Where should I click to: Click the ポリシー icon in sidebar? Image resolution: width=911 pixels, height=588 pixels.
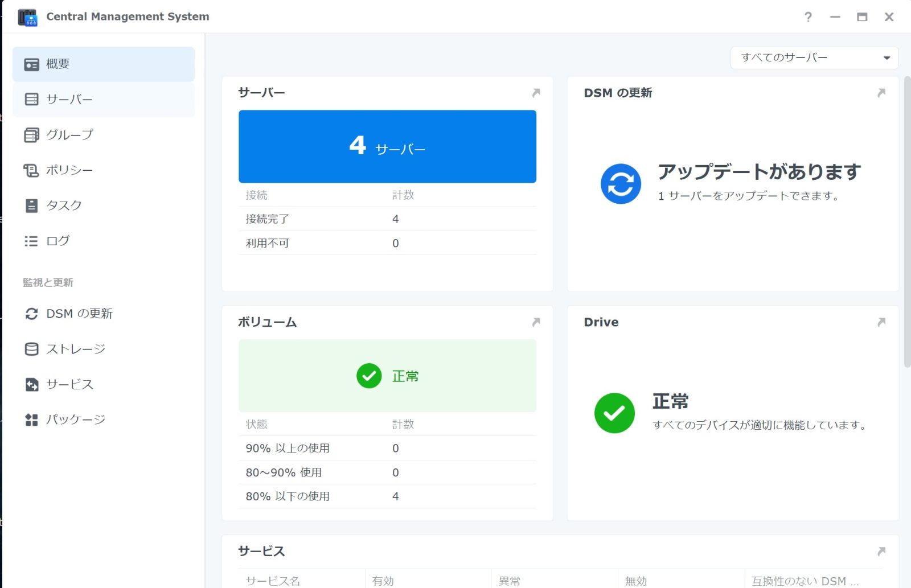[31, 170]
